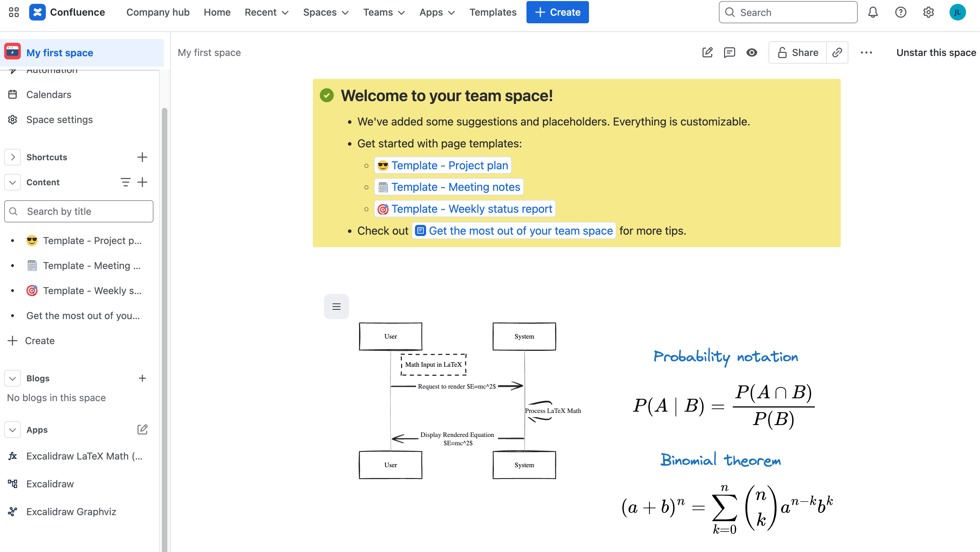Open the notifications bell
The height and width of the screenshot is (552, 980).
(x=873, y=12)
